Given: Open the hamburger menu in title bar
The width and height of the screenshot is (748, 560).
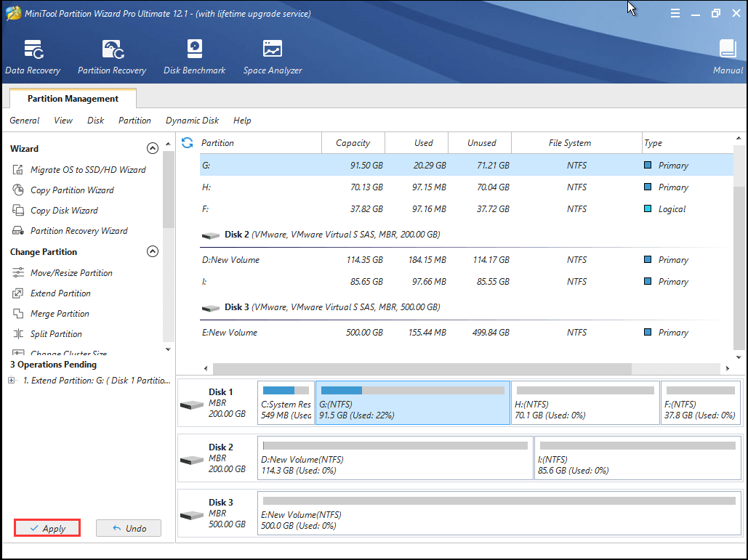Looking at the screenshot, I should 675,13.
